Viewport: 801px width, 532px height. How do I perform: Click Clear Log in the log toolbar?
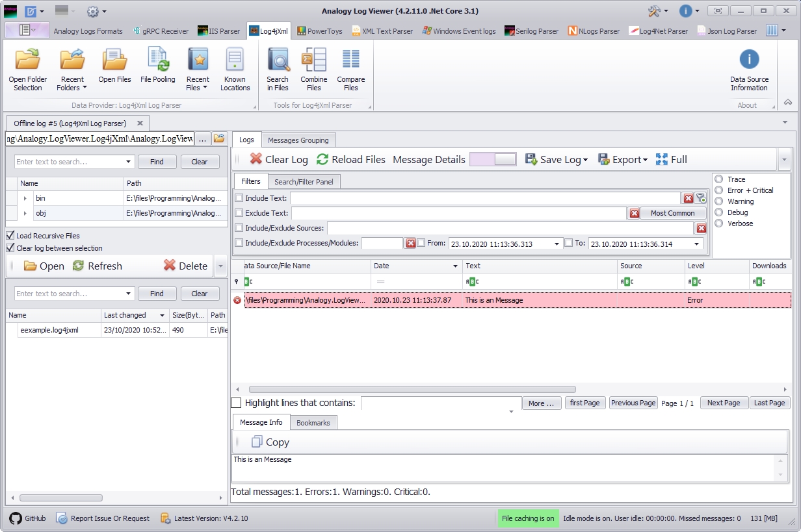point(279,159)
